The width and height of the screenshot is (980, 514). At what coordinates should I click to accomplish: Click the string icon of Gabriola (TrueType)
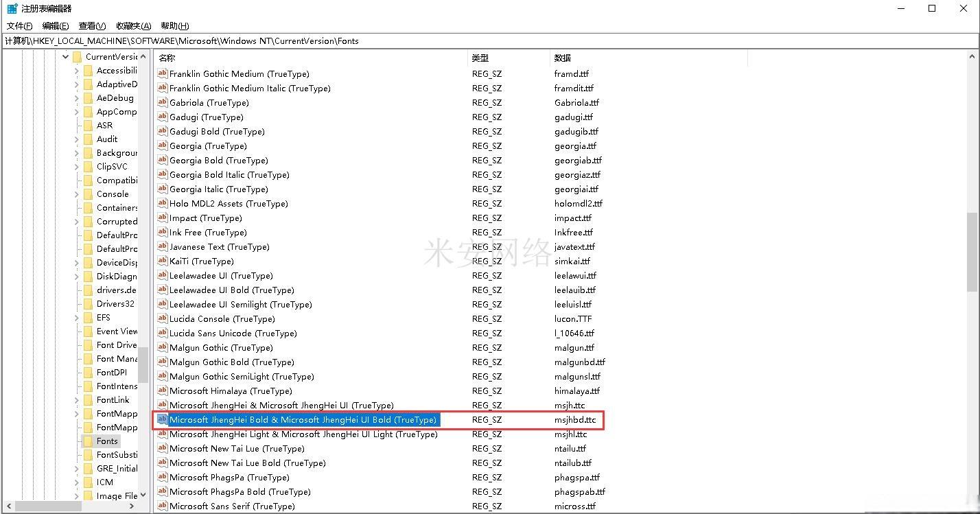tap(163, 102)
